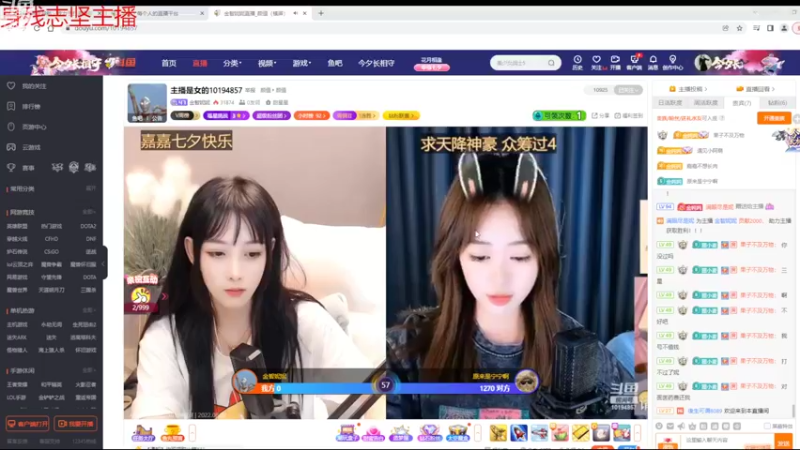800x450 pixels.
Task: Expand the 网游竞技 category list
Action: pos(89,212)
